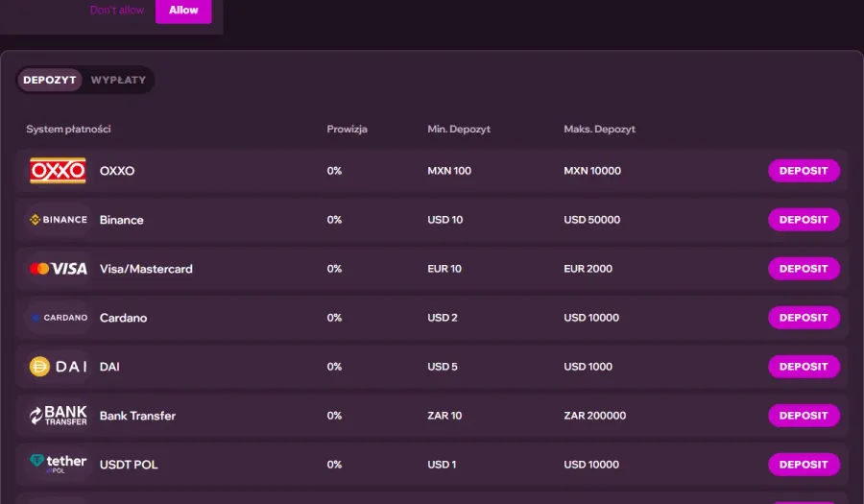Click the Prowizja column header
Screen dimensions: 864x504
[348, 129]
